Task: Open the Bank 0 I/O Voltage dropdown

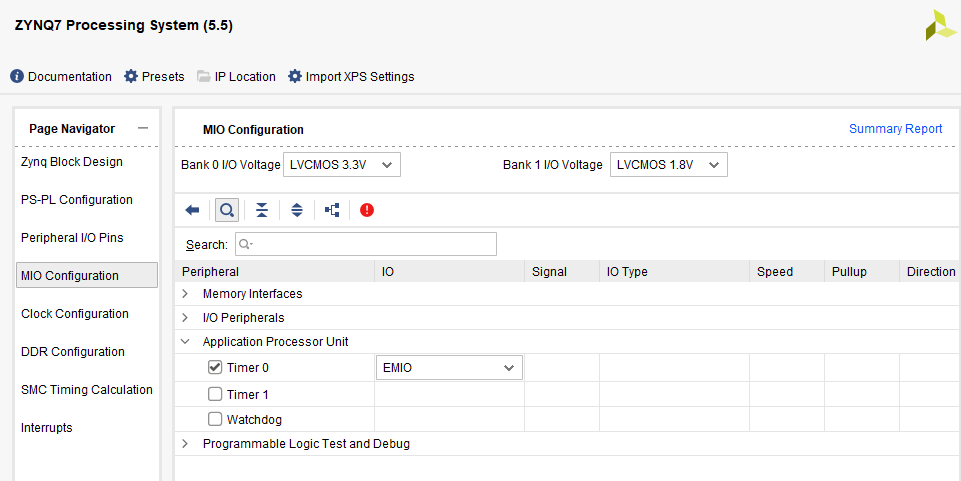Action: (341, 165)
